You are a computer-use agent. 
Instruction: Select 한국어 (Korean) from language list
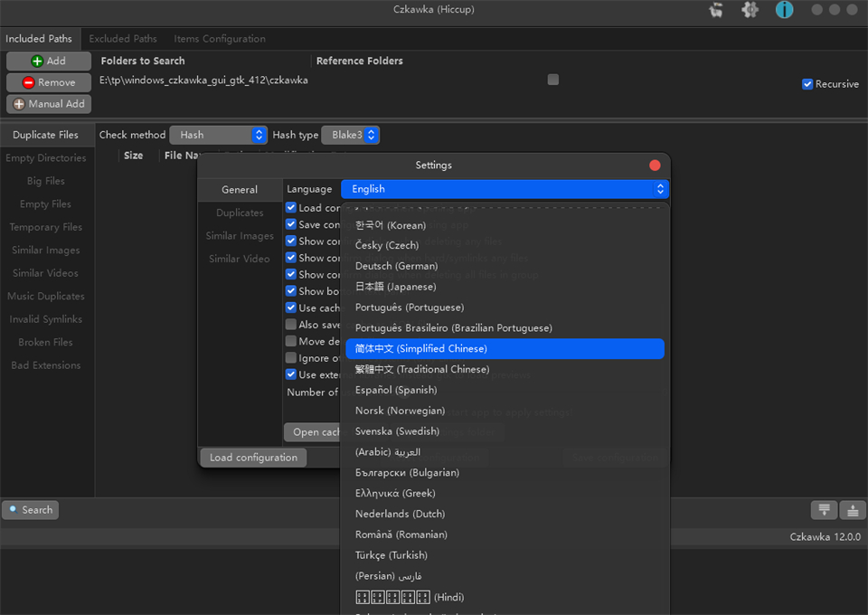coord(505,225)
